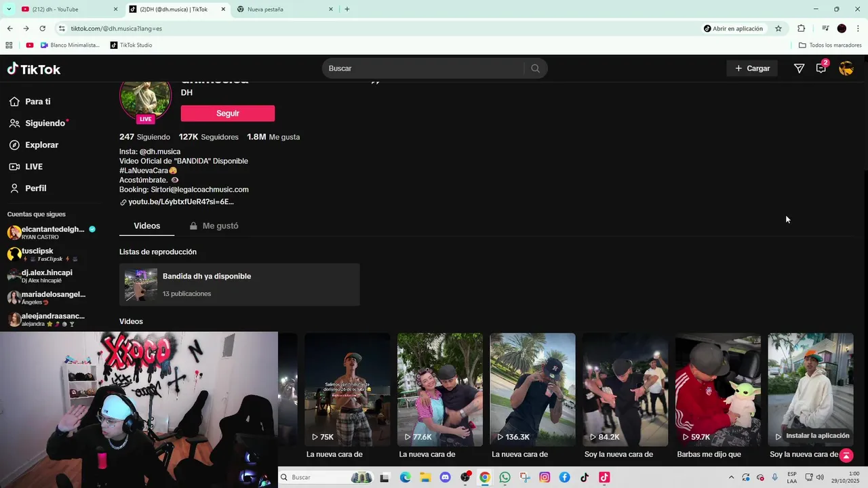
Task: Open the video with 77.6K views
Action: click(x=440, y=390)
